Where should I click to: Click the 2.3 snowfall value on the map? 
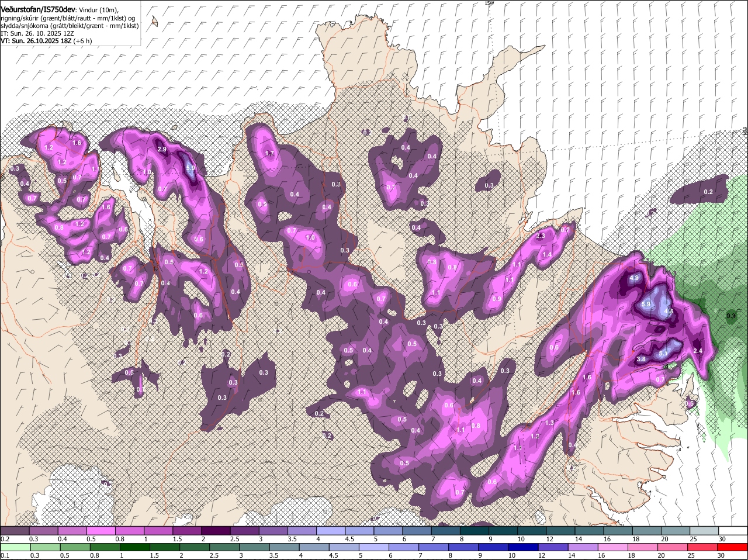(x=541, y=236)
